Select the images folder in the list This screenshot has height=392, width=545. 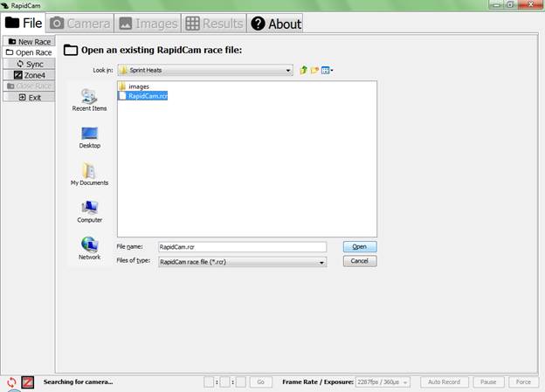pyautogui.click(x=138, y=86)
